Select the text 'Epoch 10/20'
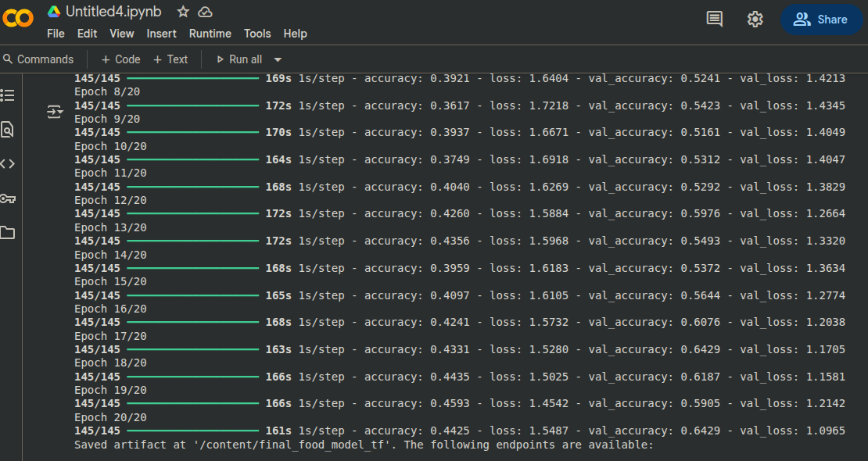868x461 pixels. (x=110, y=146)
